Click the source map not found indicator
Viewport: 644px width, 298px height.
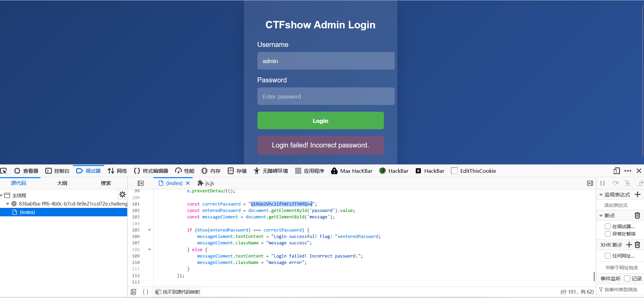point(178,292)
